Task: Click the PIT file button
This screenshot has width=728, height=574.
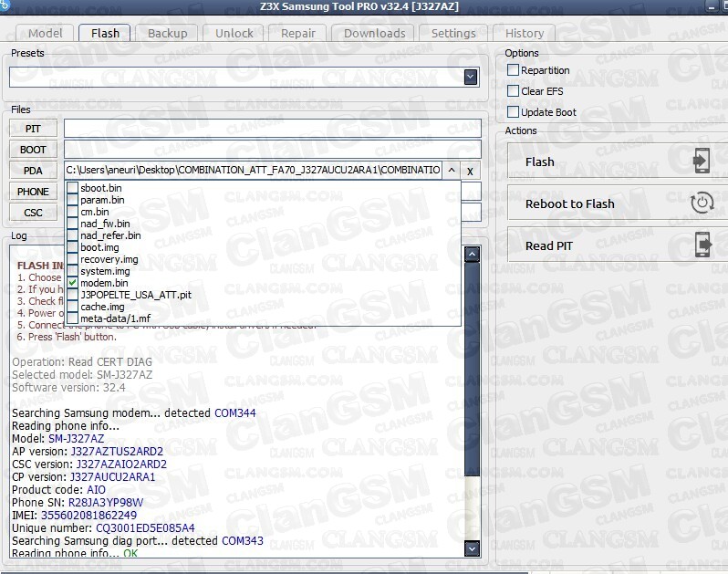Action: click(x=33, y=129)
